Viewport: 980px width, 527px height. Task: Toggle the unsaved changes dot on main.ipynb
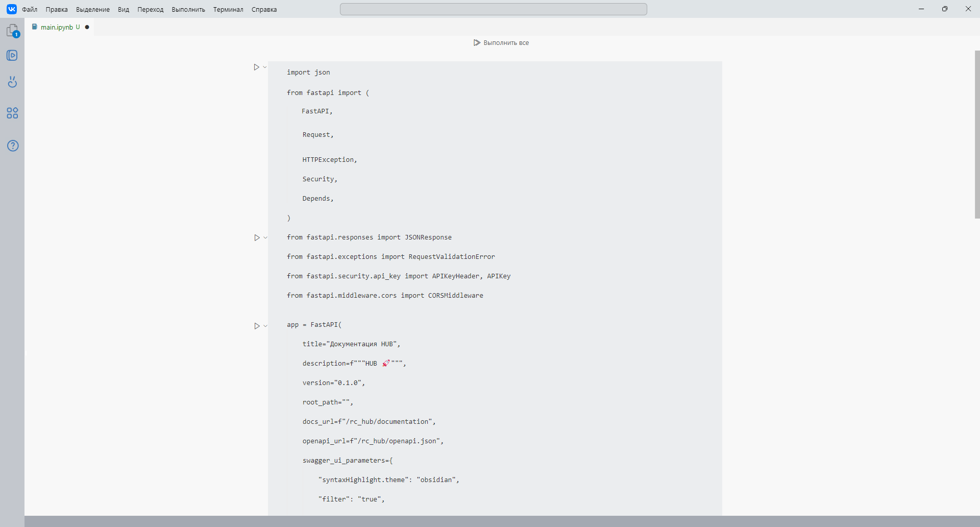pos(87,27)
